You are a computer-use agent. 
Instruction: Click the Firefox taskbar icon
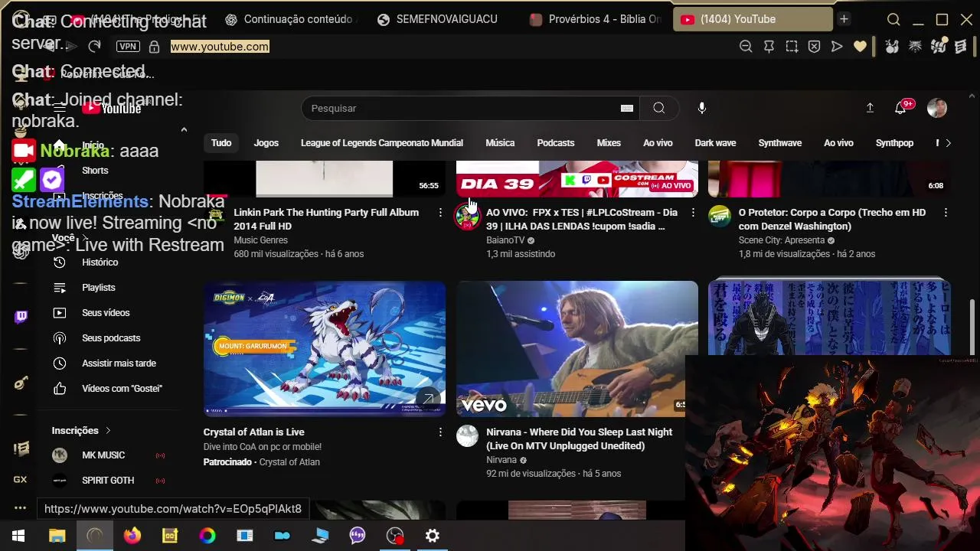pyautogui.click(x=132, y=536)
